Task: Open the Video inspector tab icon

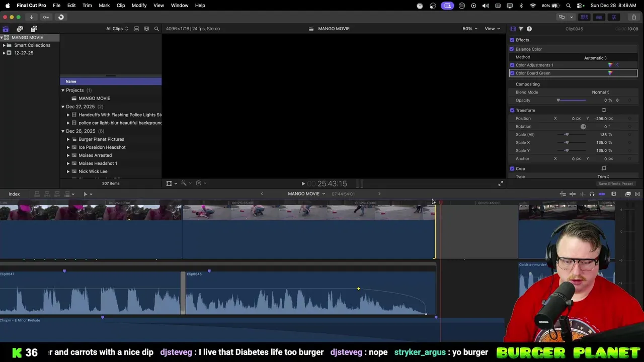Action: [513, 29]
